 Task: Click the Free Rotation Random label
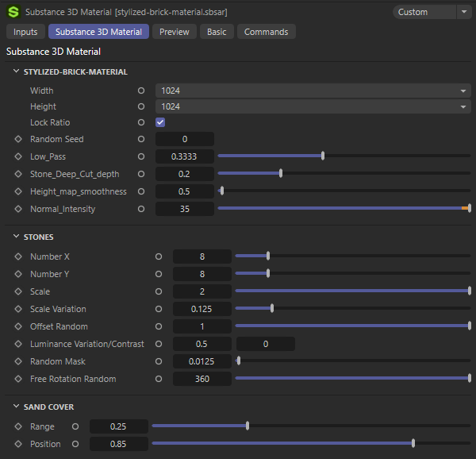point(73,379)
